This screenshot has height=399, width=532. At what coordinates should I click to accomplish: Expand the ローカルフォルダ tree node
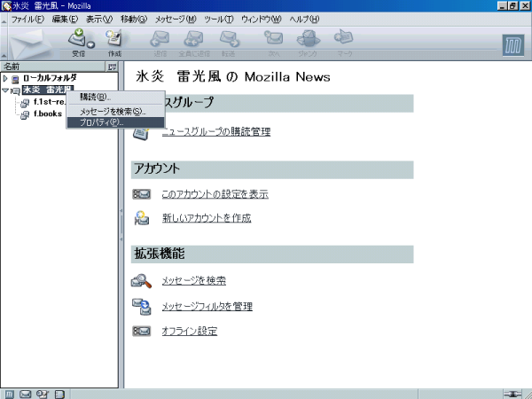pos(5,78)
